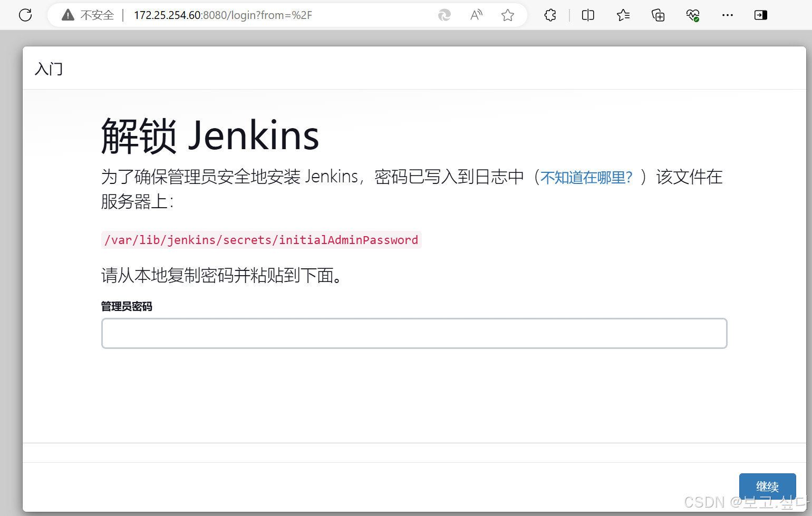Viewport: 812px width, 516px height.
Task: Click the URL 172.25.254.60:8080 address text
Action: pyautogui.click(x=223, y=15)
